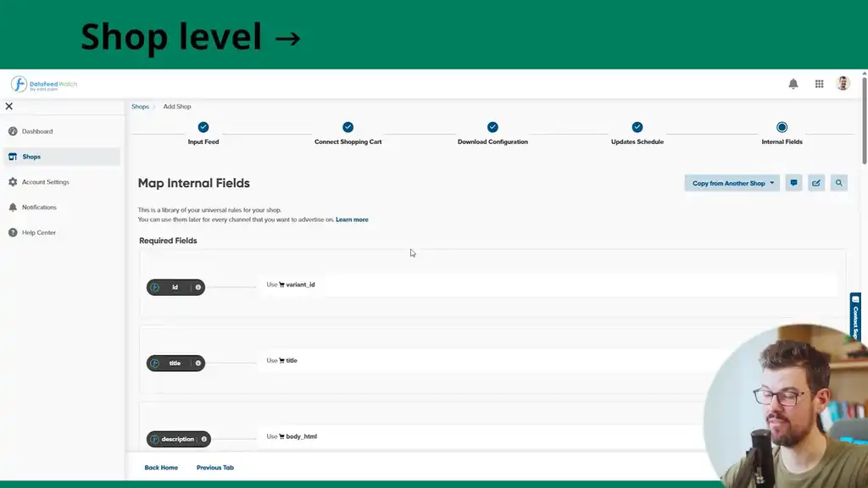Click the Learn more link
868x488 pixels.
click(x=353, y=219)
